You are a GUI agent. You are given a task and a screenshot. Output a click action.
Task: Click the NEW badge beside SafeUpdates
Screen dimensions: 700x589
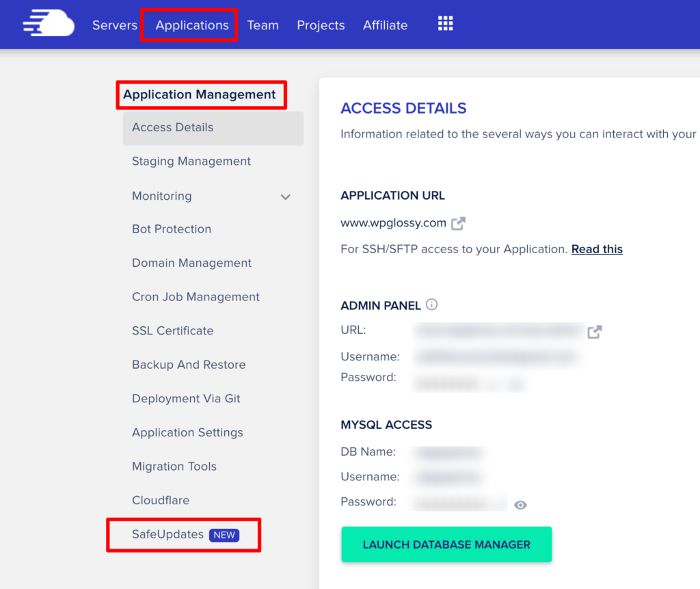(x=224, y=535)
